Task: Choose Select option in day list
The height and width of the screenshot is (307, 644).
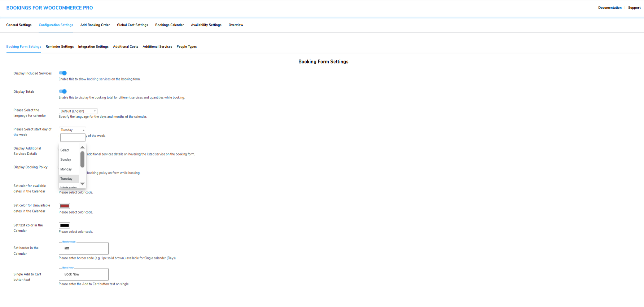Action: point(69,150)
